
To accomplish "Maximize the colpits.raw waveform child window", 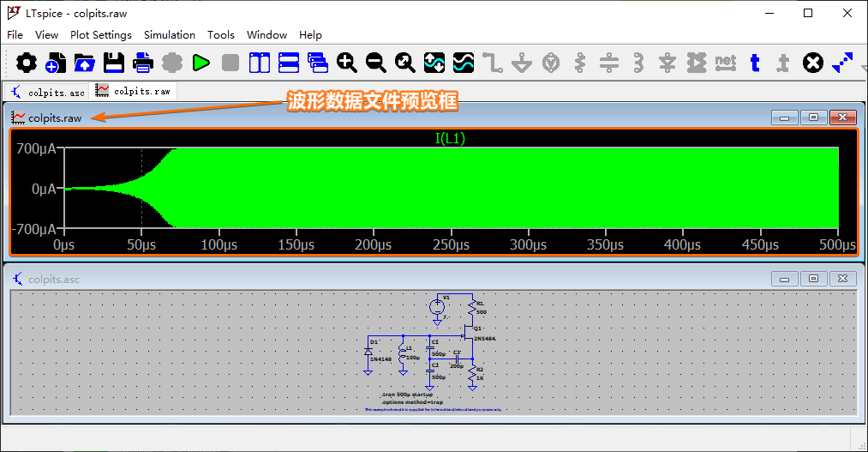I will (x=813, y=118).
